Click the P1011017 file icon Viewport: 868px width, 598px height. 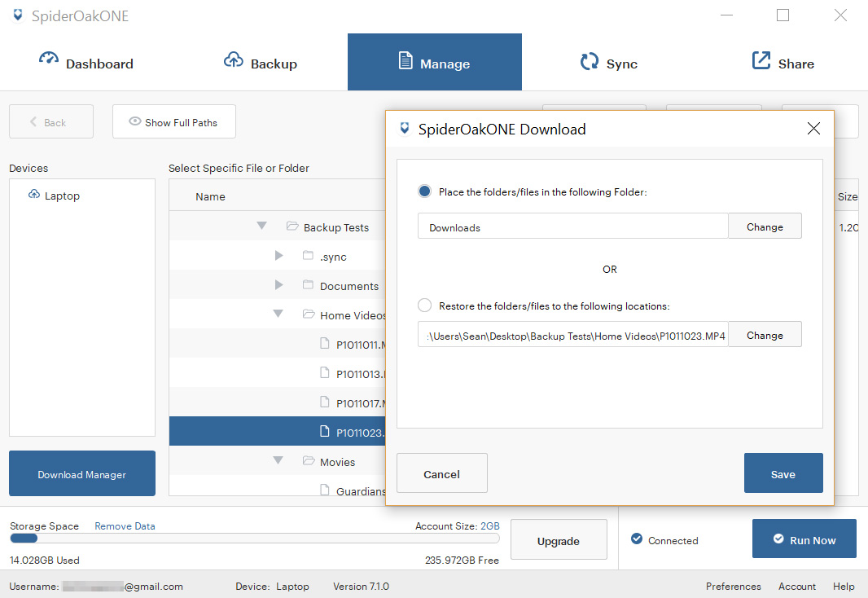325,402
